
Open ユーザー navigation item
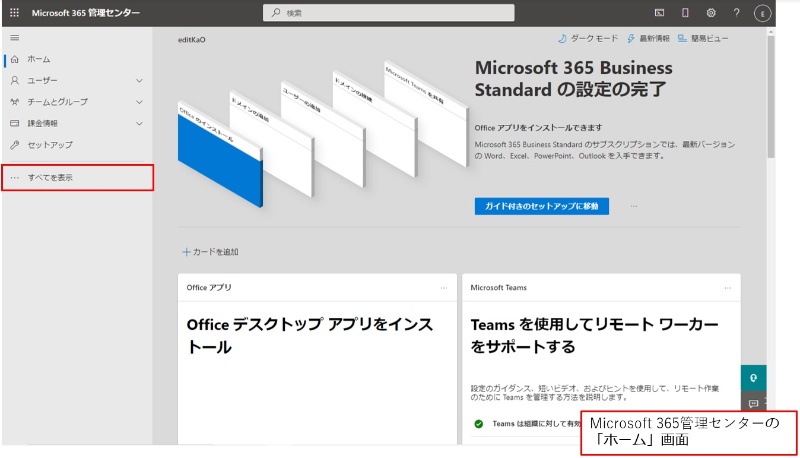point(42,81)
